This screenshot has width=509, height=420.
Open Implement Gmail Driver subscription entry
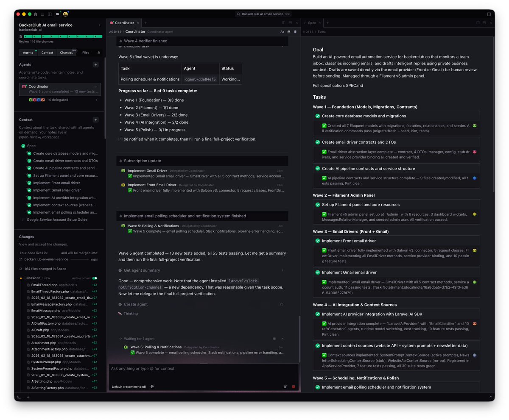click(202, 173)
